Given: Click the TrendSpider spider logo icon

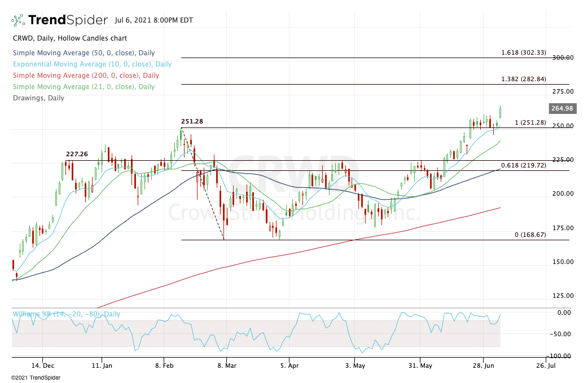Looking at the screenshot, I should click(18, 20).
